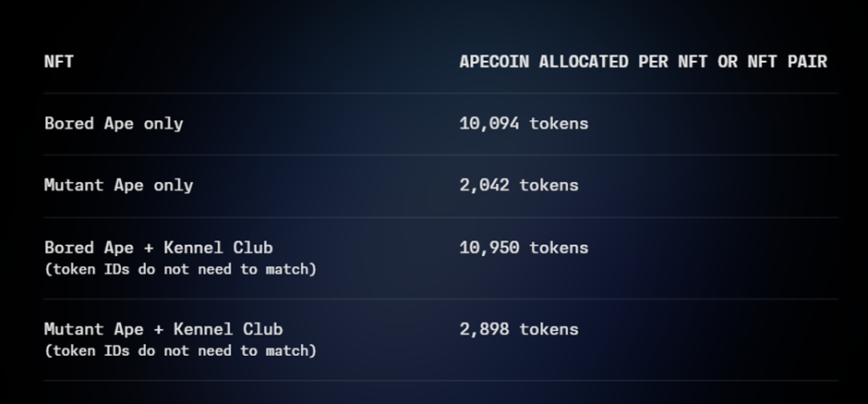Click the "2,898 tokens" allocation value

tap(519, 329)
